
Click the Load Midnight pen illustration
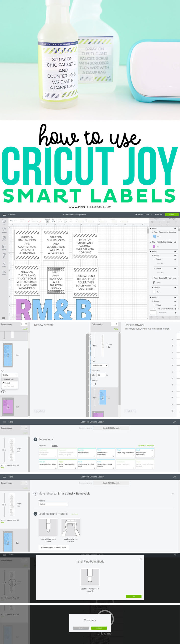48,527
